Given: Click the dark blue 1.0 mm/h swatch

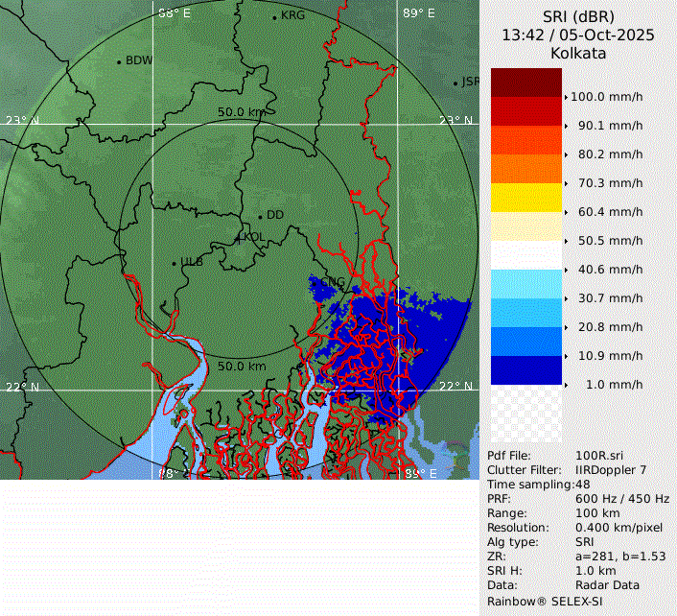Looking at the screenshot, I should 525,370.
